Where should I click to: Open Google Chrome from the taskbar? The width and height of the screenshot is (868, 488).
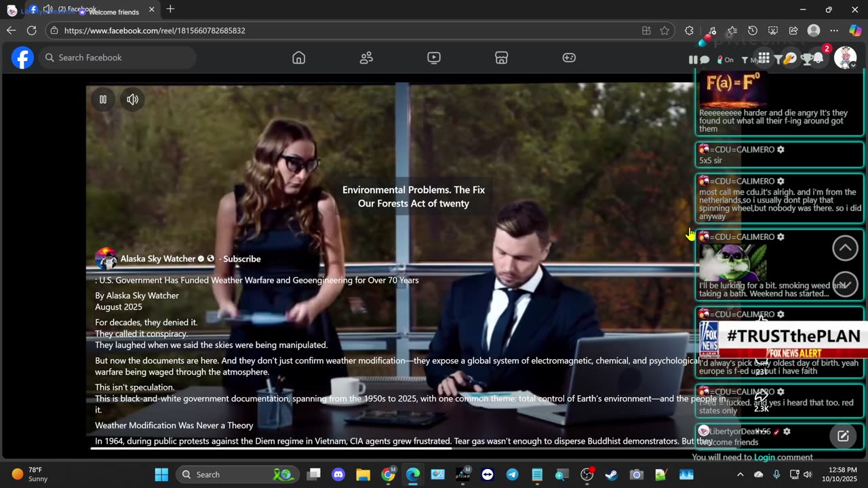(388, 474)
